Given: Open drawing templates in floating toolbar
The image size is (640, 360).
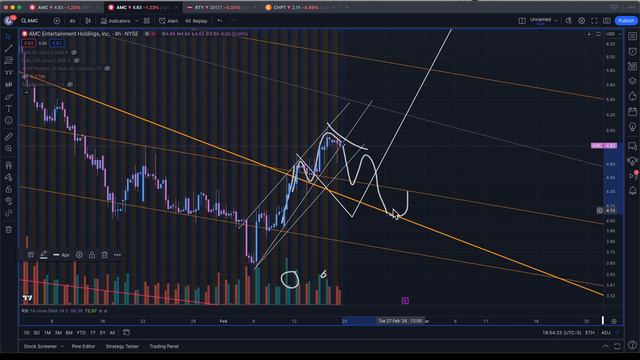Looking at the screenshot, I should click(x=31, y=255).
